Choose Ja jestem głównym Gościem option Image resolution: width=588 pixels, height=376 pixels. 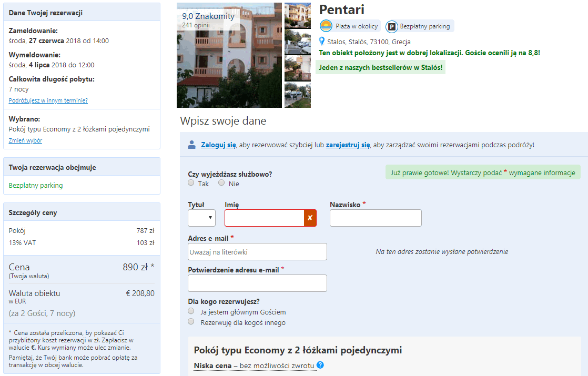pos(191,311)
